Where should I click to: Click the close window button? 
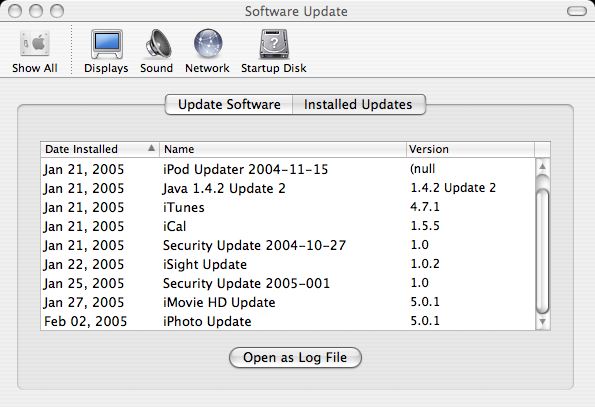15,11
